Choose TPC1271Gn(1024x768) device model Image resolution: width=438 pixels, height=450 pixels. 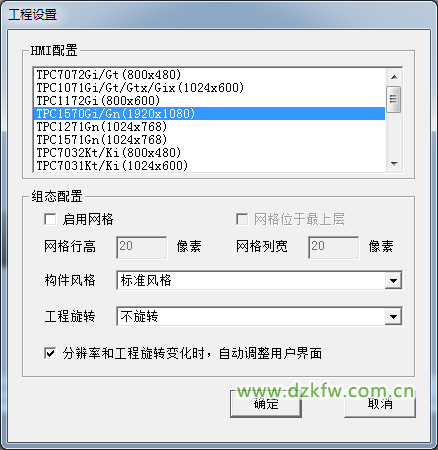(x=209, y=127)
